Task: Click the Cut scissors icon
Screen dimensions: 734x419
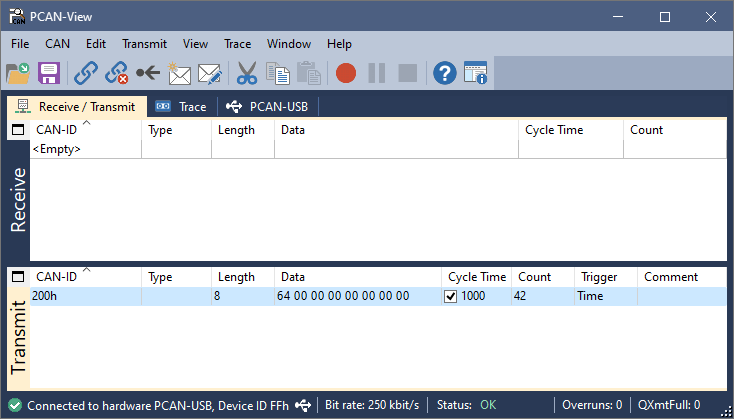Action: (247, 74)
